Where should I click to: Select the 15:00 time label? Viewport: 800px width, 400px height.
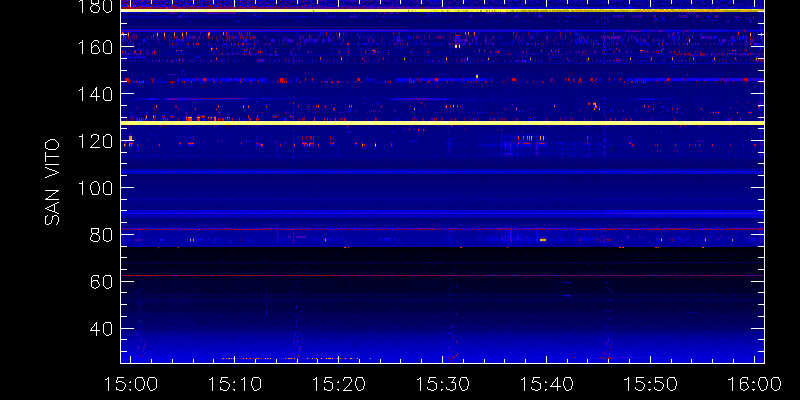(131, 384)
